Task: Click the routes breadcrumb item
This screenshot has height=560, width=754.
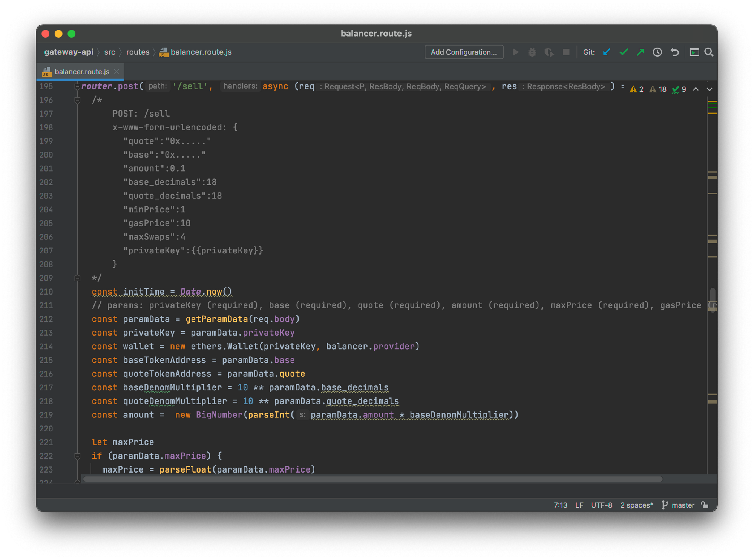Action: point(138,52)
